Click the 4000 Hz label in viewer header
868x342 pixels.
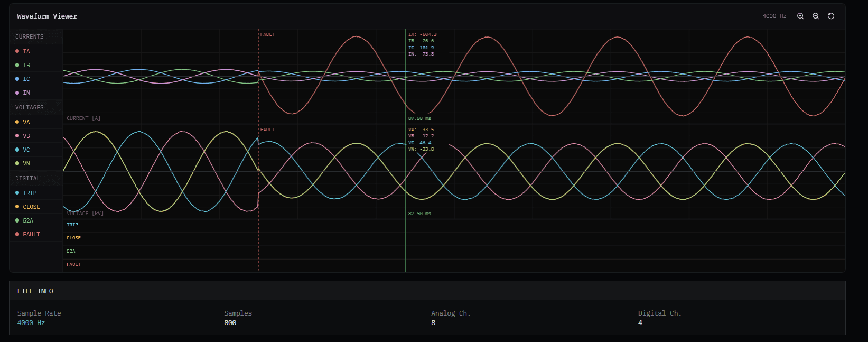click(x=774, y=16)
